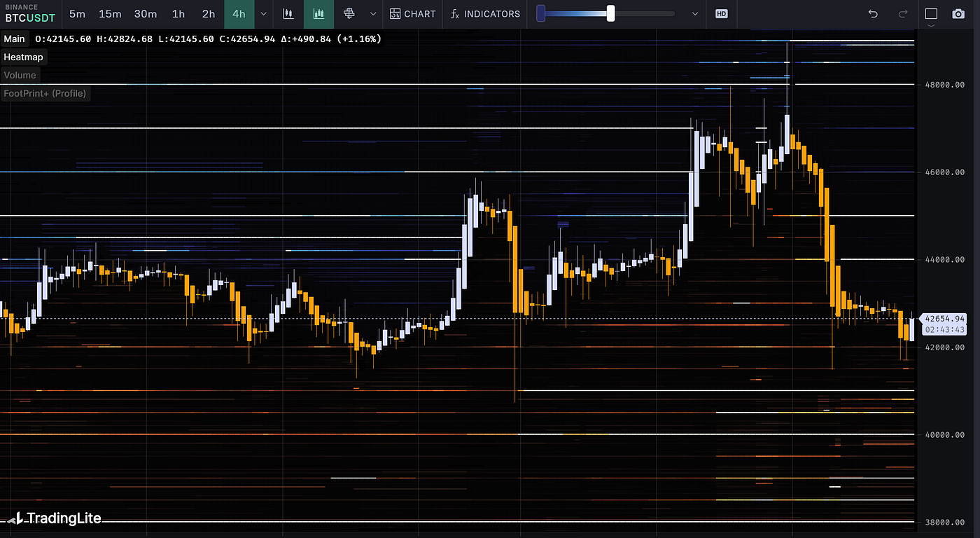Adjust the heatmap intensity slider handle

(610, 13)
